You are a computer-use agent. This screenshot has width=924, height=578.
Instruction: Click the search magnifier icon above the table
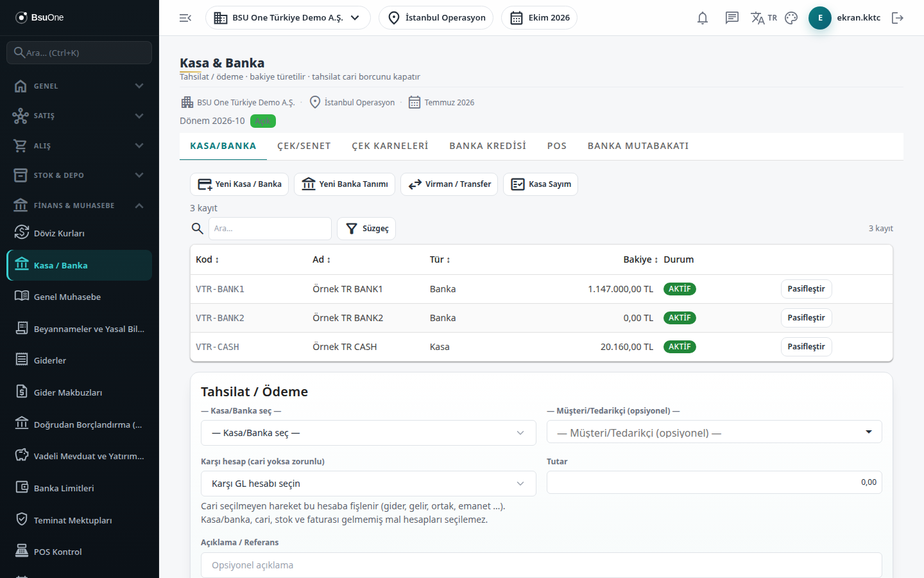pos(198,229)
